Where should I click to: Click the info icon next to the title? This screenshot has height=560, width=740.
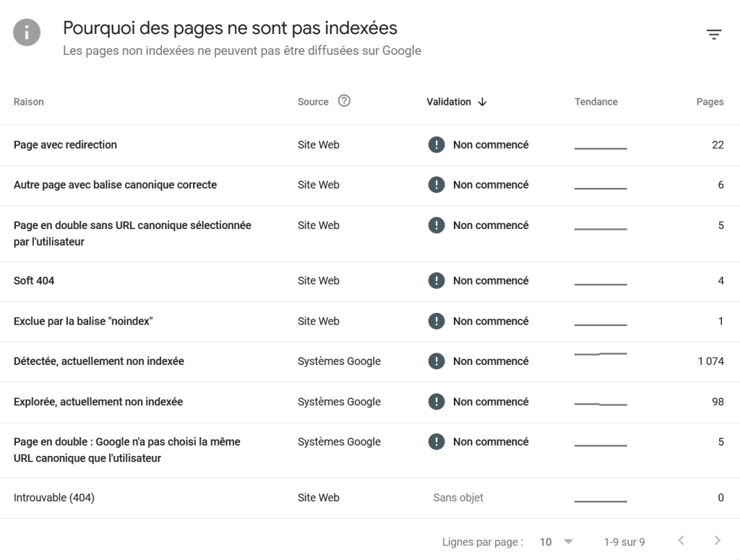pyautogui.click(x=27, y=32)
